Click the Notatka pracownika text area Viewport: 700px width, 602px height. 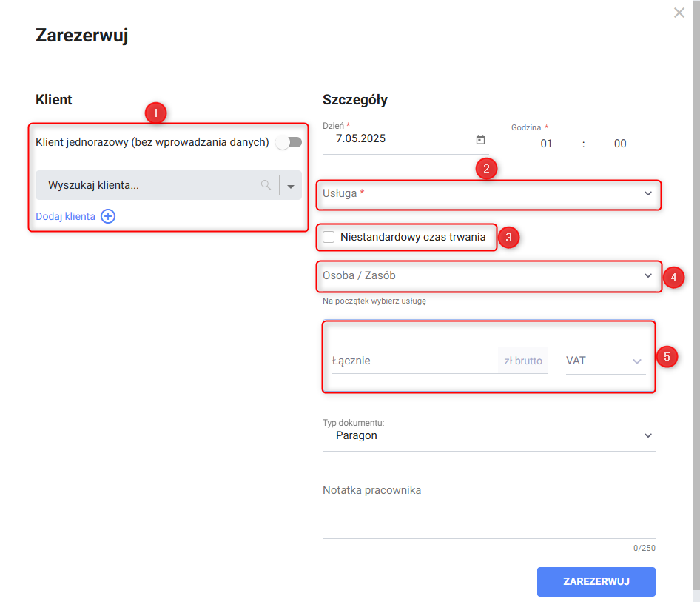[x=488, y=511]
